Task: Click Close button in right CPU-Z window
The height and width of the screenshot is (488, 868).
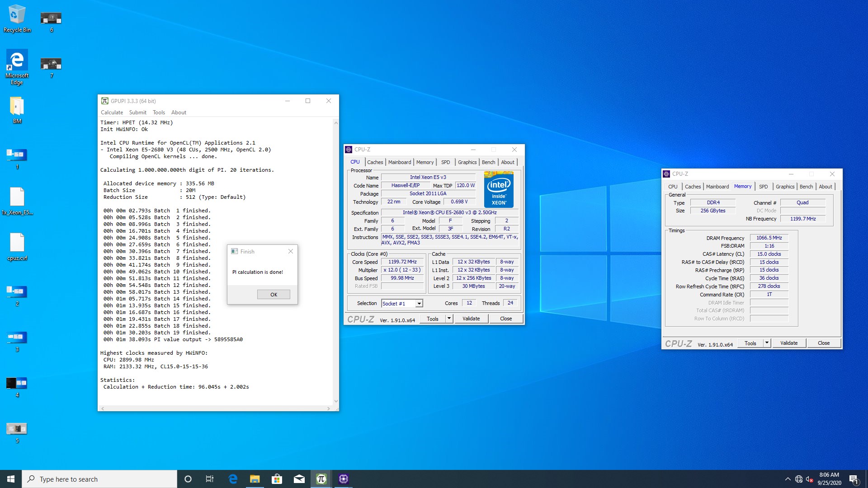Action: click(x=824, y=343)
